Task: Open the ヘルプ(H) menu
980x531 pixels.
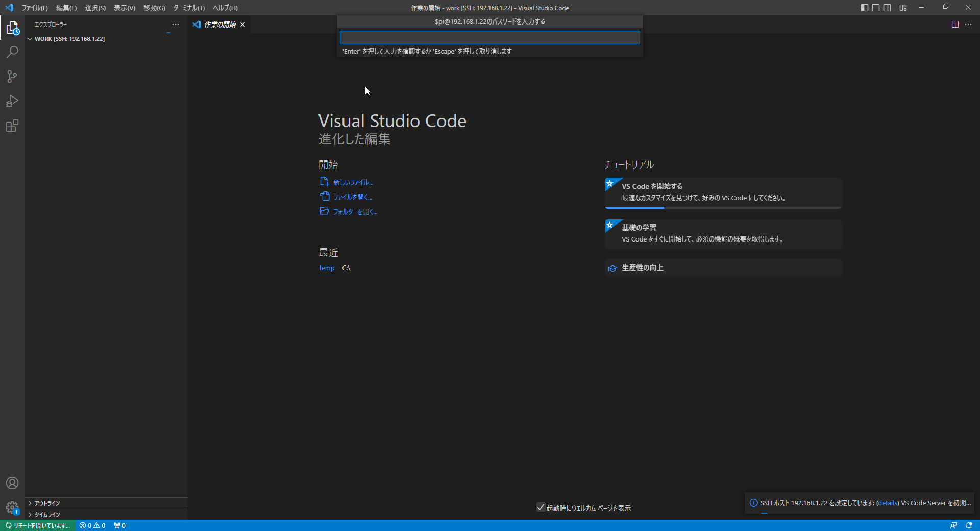Action: [x=225, y=8]
